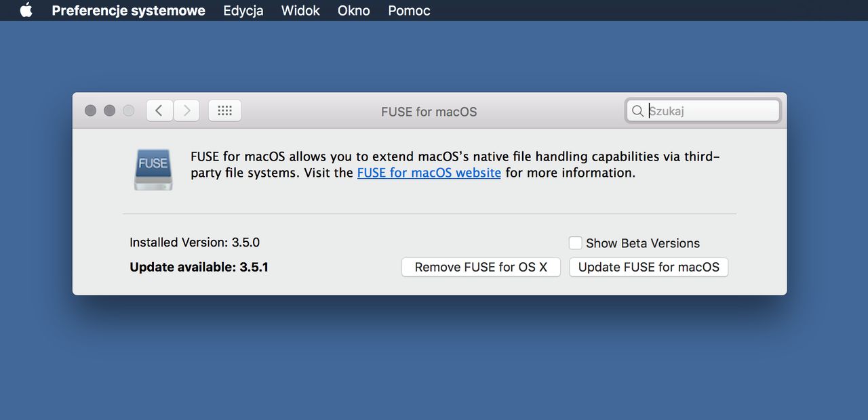Go back with the left chevron
The width and height of the screenshot is (868, 420).
pos(159,110)
